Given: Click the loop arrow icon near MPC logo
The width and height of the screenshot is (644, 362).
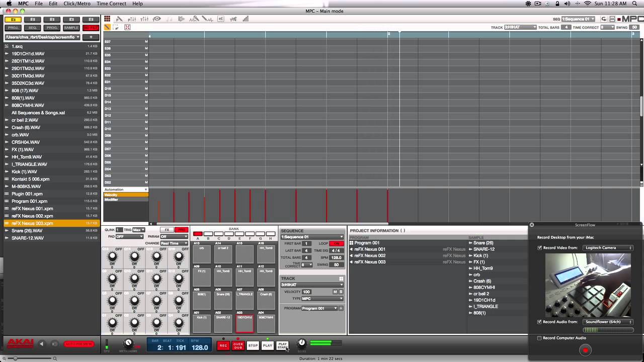Looking at the screenshot, I should (x=604, y=19).
